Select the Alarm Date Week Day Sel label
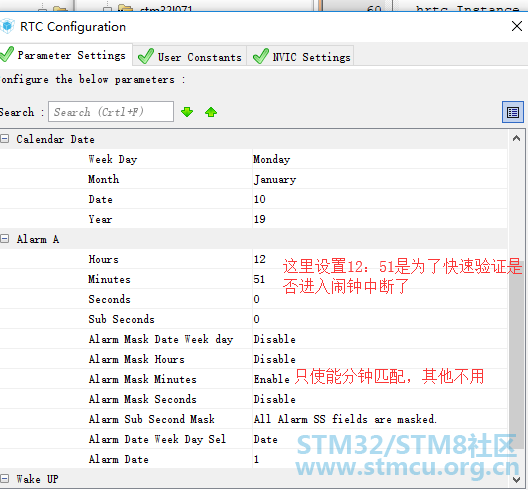Screen dimensions: 528x490 [x=157, y=439]
